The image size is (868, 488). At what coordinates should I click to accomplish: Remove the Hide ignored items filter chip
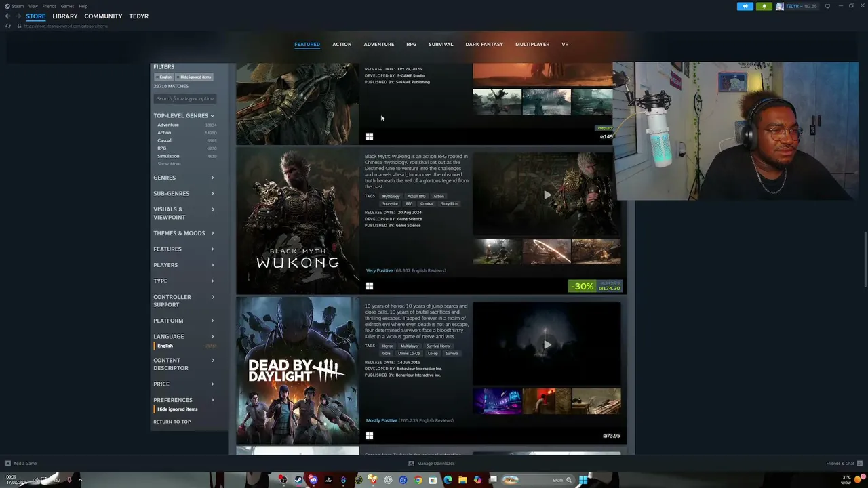point(195,77)
